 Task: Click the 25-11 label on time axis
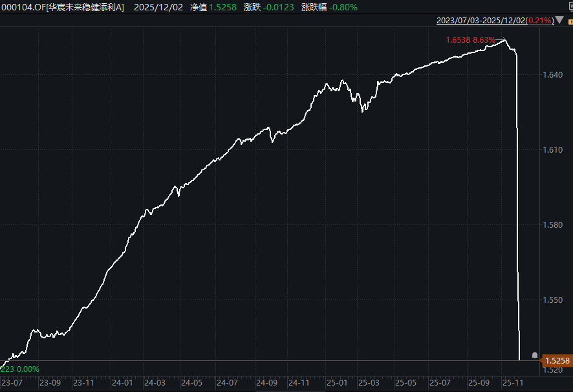point(512,382)
